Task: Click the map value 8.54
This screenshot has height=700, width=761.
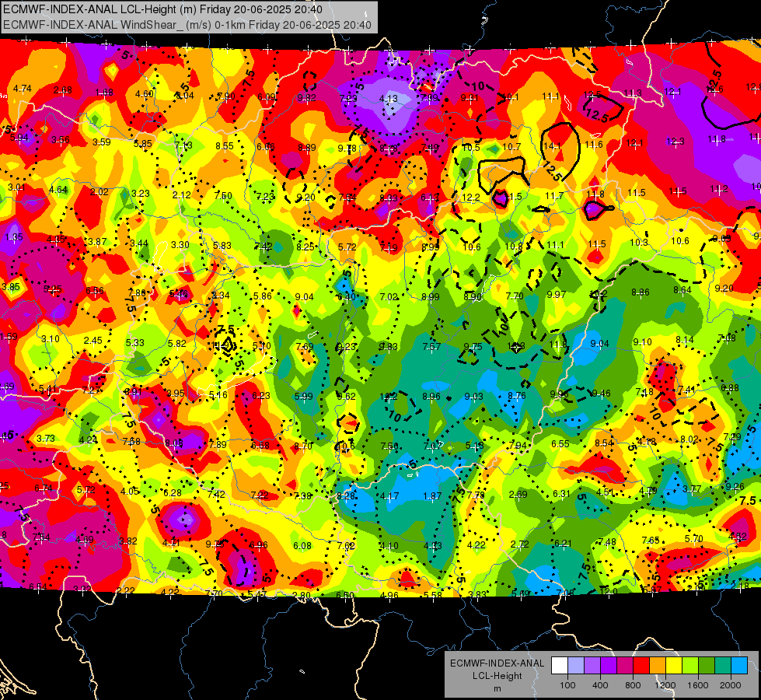Action: 604,443
